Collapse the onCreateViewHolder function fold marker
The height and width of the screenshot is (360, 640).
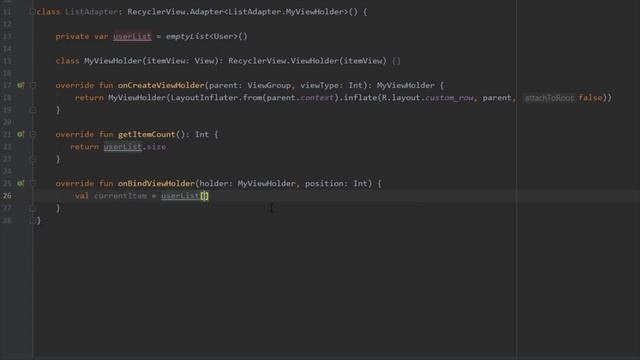[33, 85]
